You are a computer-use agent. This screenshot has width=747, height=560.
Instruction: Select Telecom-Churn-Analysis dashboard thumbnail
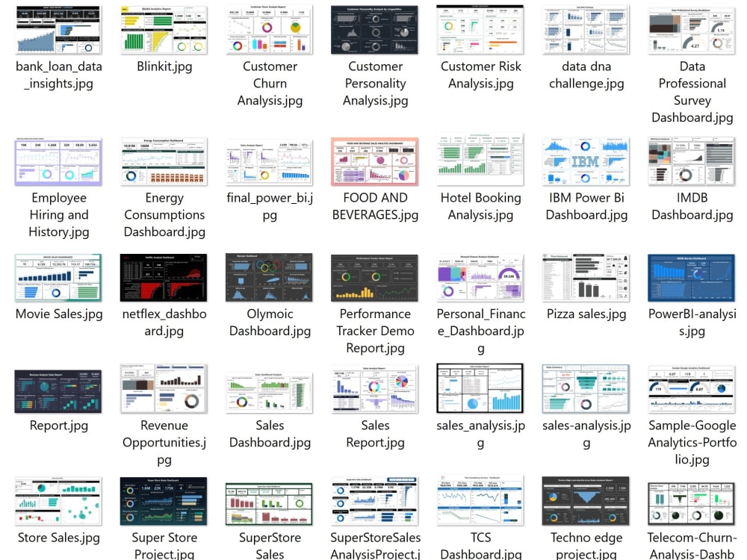click(x=692, y=504)
